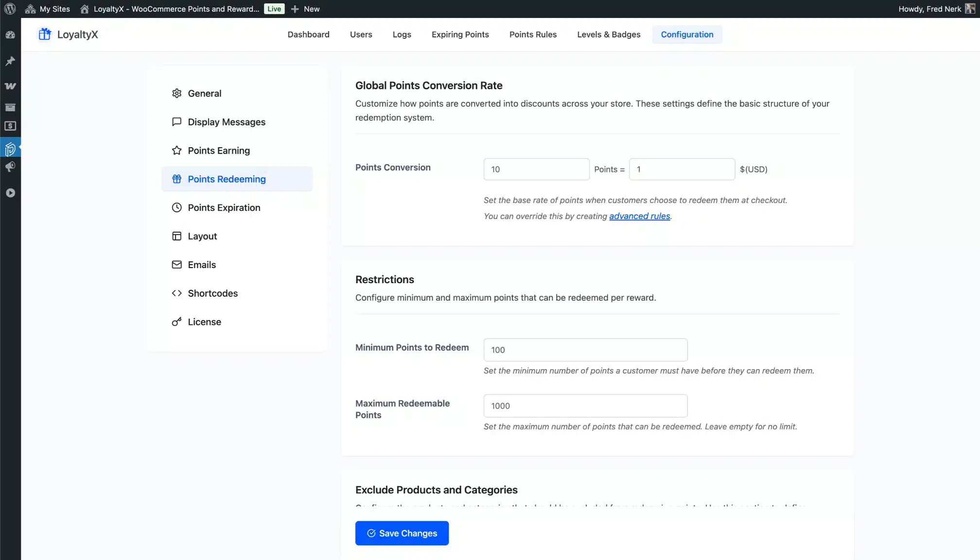Open Points Expiration settings

(x=237, y=207)
